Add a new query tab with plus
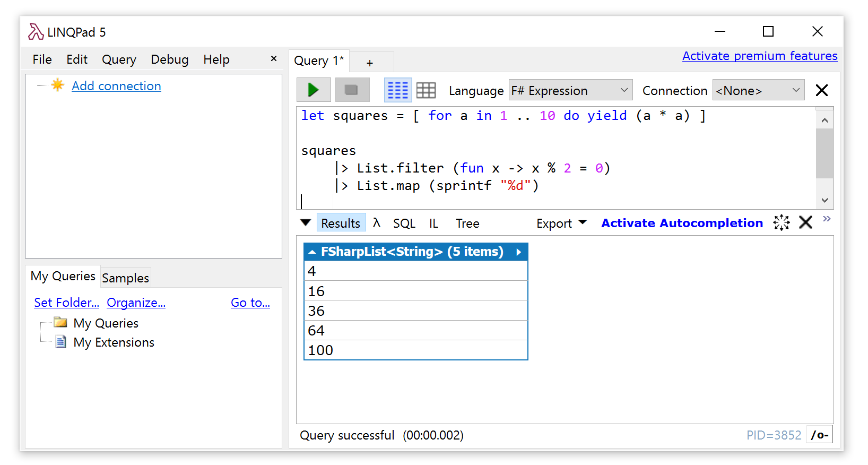The image size is (868, 465). point(370,63)
